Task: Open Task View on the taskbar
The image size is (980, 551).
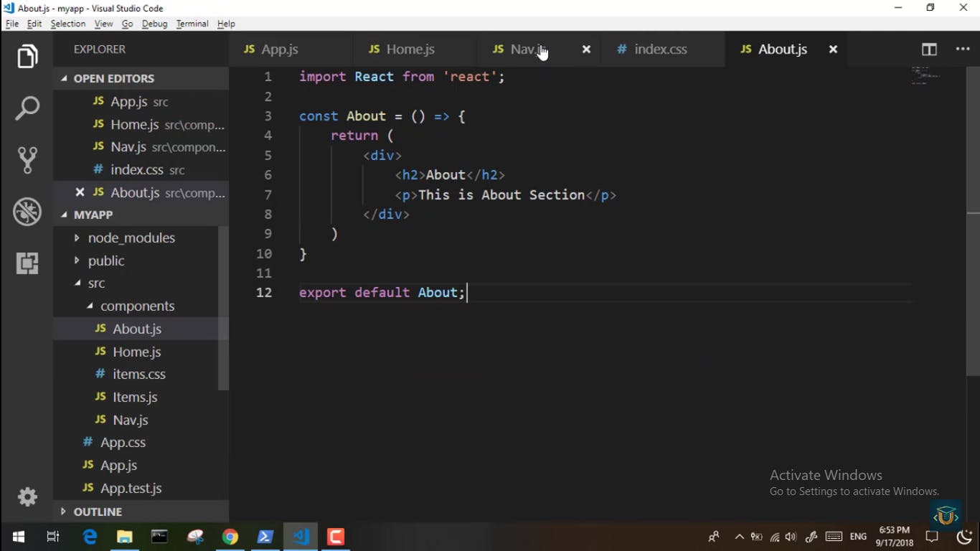Action: click(53, 537)
